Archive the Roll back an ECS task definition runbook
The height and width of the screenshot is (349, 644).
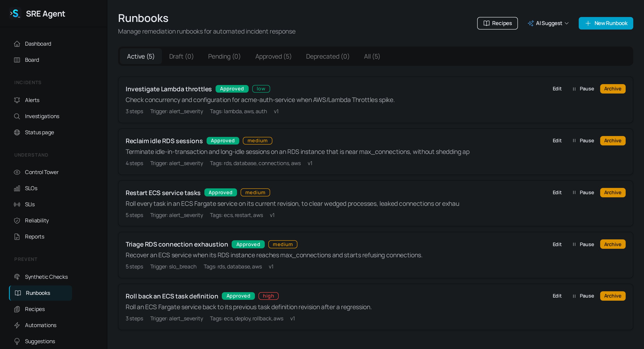click(x=613, y=296)
